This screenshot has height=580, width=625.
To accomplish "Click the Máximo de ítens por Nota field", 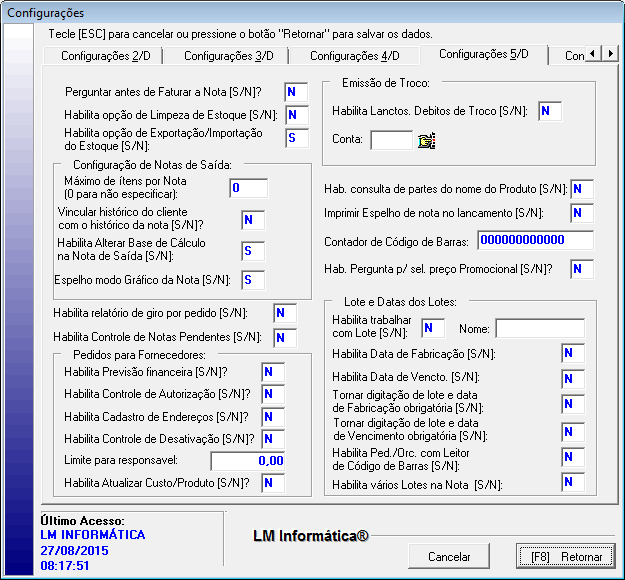I will [248, 188].
